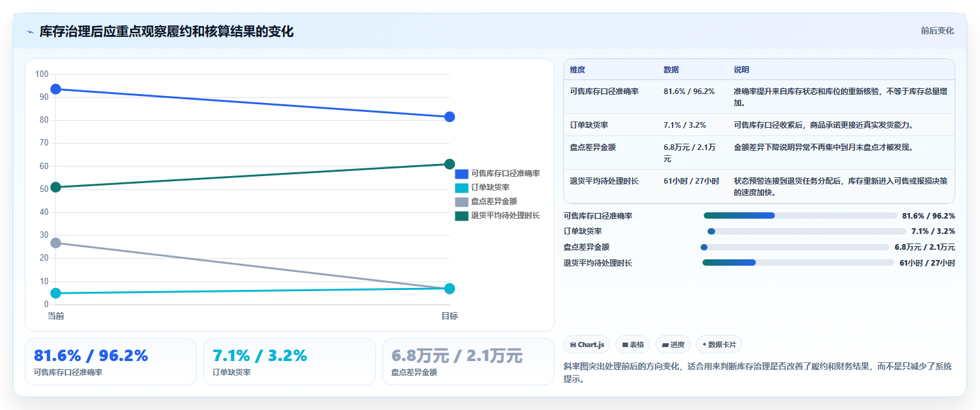Click the explanation about 状态预警连接到退货任务
Image resolution: width=980 pixels, height=410 pixels.
point(841,186)
